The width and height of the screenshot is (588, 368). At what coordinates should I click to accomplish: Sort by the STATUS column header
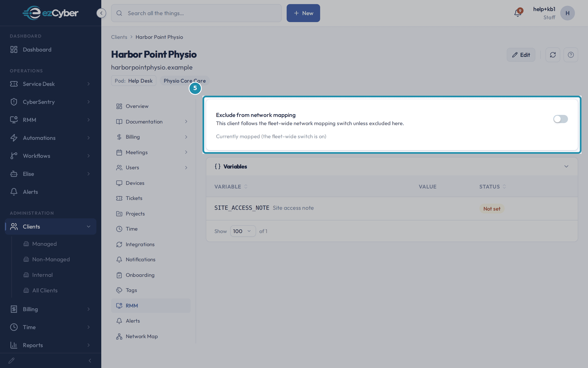(x=492, y=186)
